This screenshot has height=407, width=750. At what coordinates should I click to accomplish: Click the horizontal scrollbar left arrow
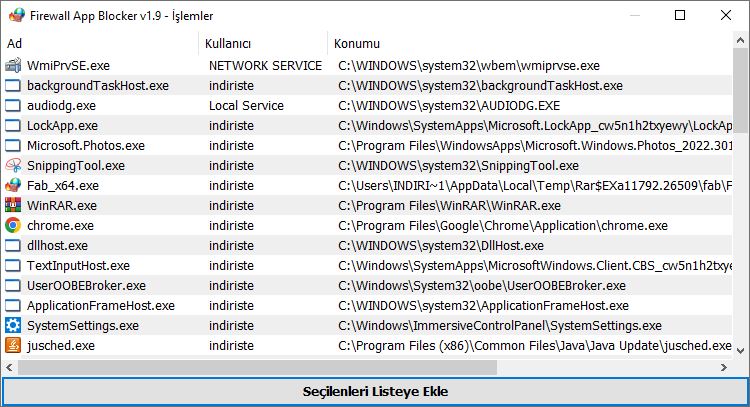pos(9,367)
